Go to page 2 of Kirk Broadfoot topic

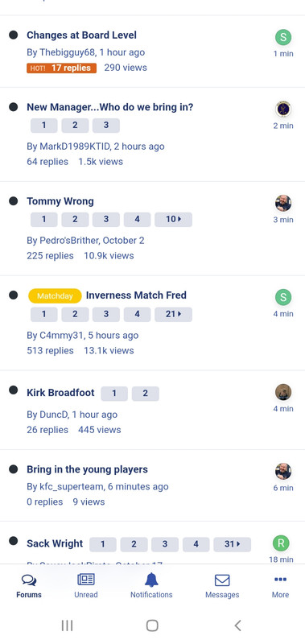click(146, 394)
